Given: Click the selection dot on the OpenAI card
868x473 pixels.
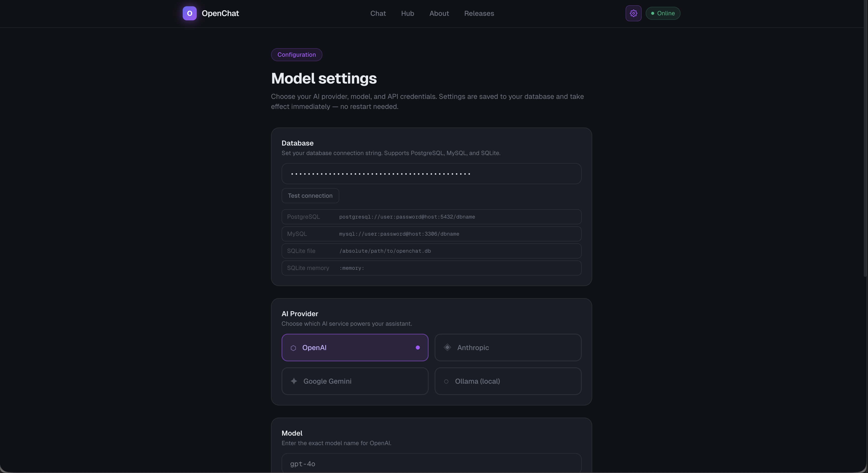Looking at the screenshot, I should click(418, 347).
